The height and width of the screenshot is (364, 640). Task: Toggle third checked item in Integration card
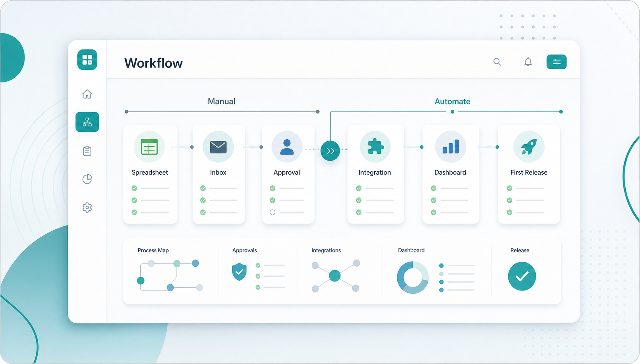[359, 212]
